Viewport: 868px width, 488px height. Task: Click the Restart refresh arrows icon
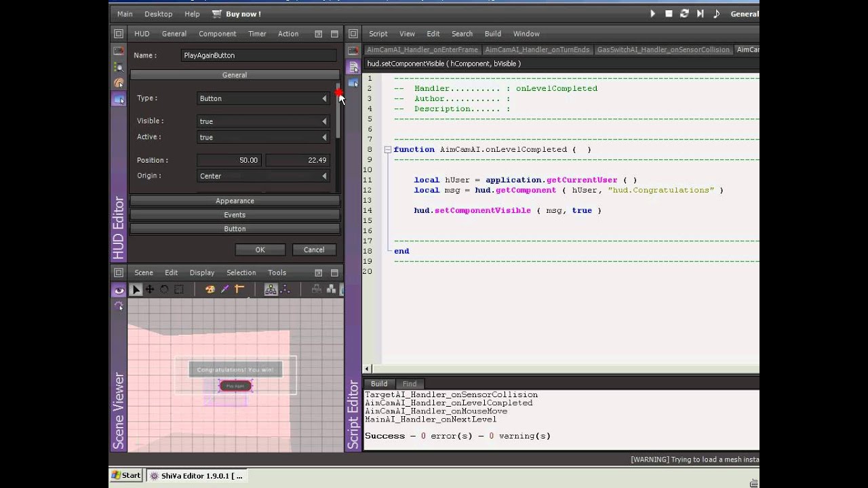click(x=684, y=14)
